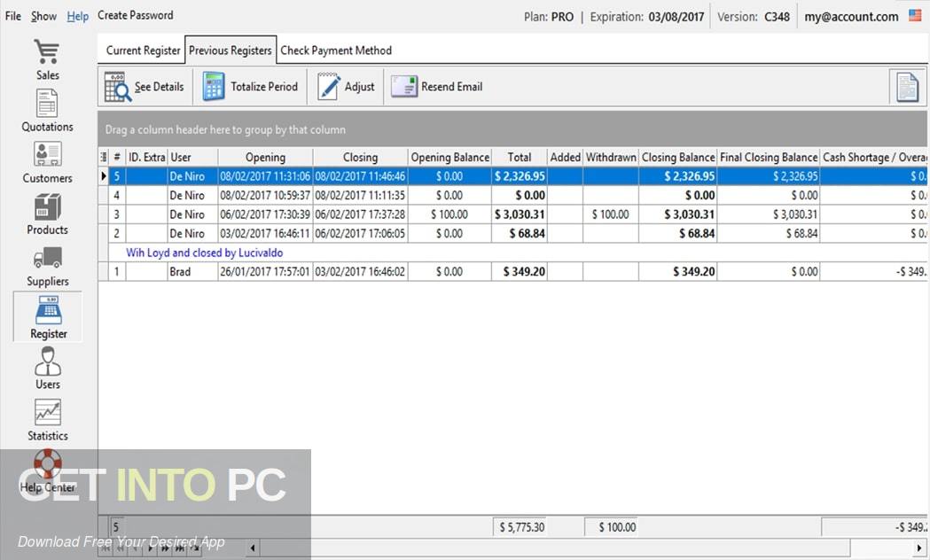Open the Sales cart icon

(47, 51)
